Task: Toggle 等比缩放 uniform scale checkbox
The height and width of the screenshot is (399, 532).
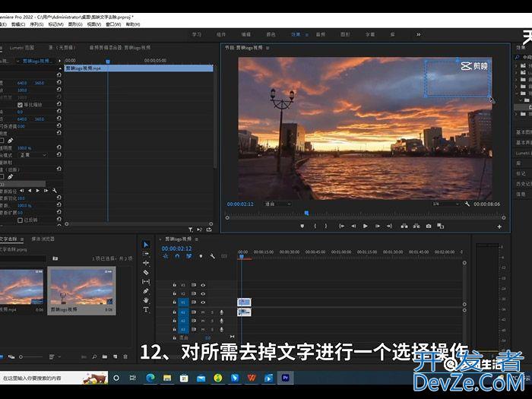Action: [20, 105]
